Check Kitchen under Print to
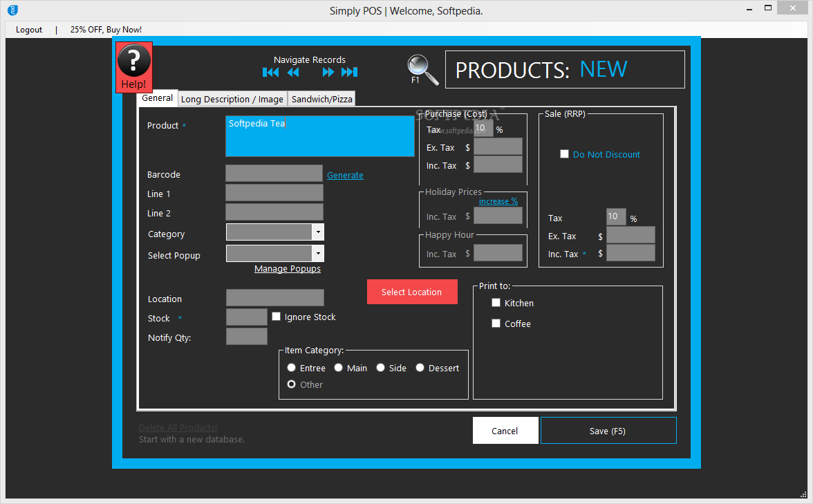Screen dimensions: 813x504 coord(496,303)
